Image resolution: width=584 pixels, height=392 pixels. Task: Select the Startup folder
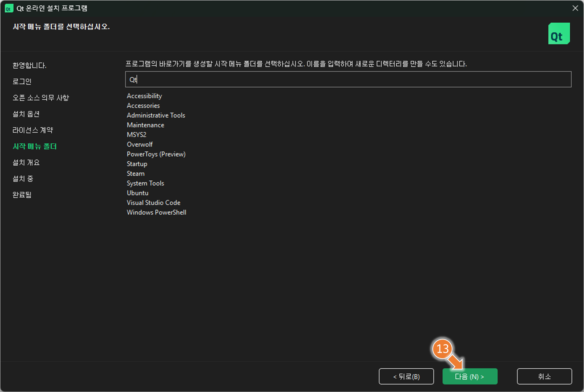(137, 164)
